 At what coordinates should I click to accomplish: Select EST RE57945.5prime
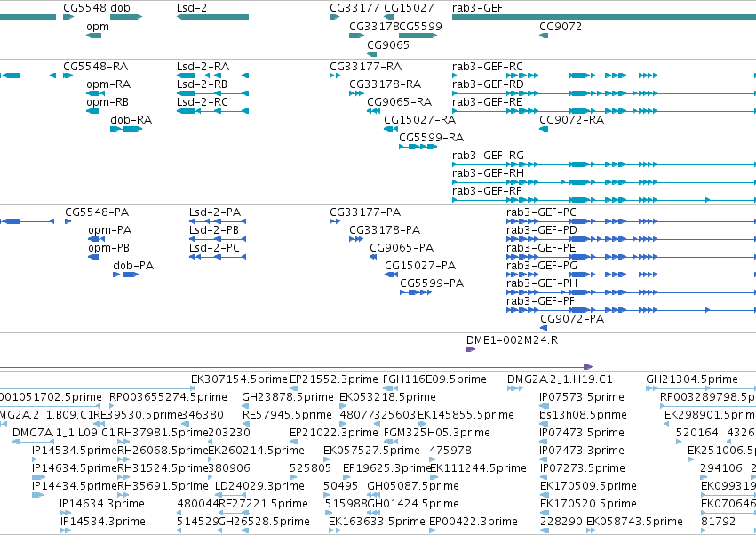pos(287,415)
